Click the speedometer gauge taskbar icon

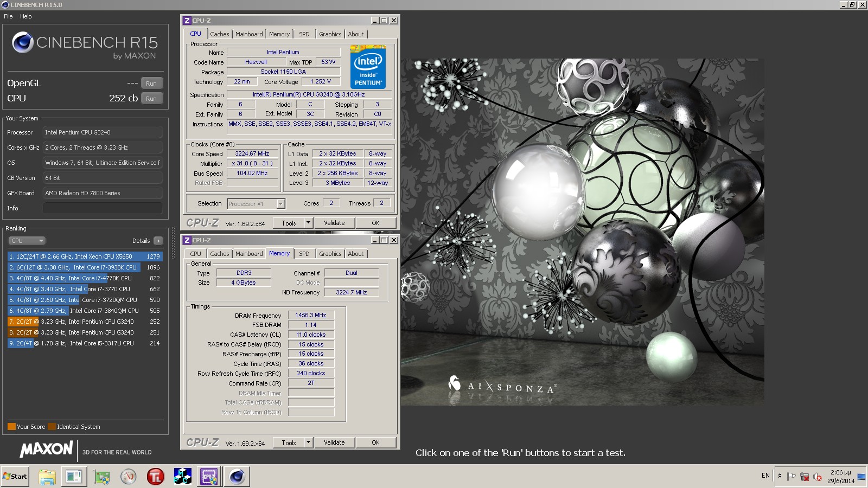tap(129, 477)
